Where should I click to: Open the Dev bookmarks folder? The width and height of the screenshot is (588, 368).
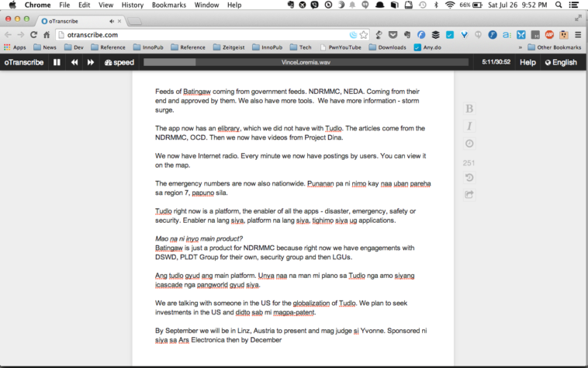coord(74,47)
